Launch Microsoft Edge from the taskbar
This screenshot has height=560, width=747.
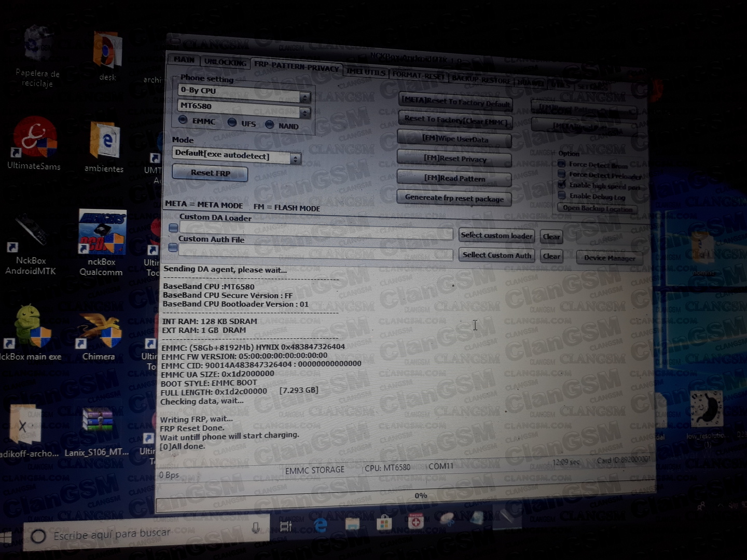[x=321, y=525]
